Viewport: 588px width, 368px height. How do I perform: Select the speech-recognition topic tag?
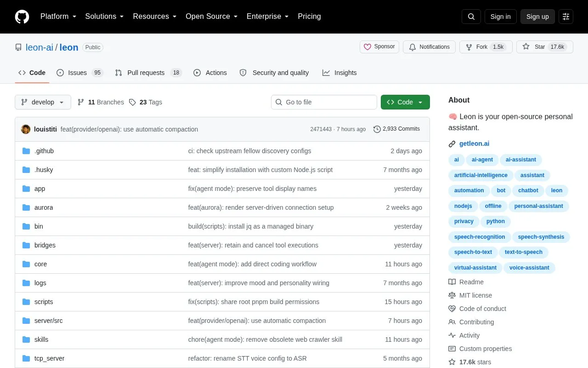pos(480,237)
